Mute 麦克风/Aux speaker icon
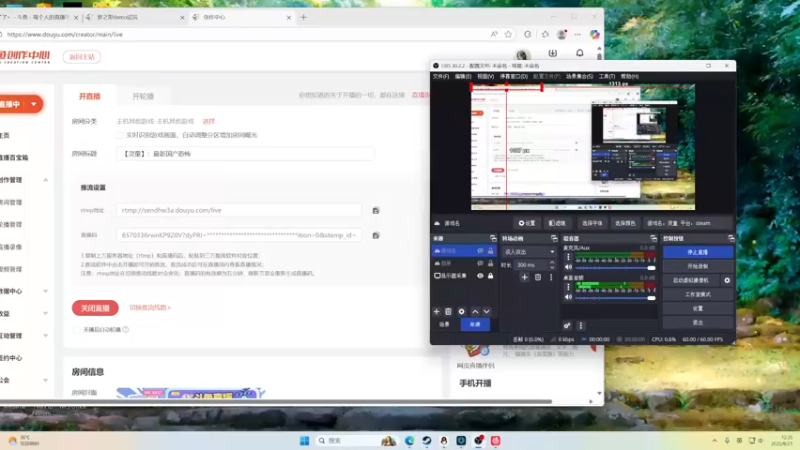This screenshot has width=800, height=450. (568, 267)
